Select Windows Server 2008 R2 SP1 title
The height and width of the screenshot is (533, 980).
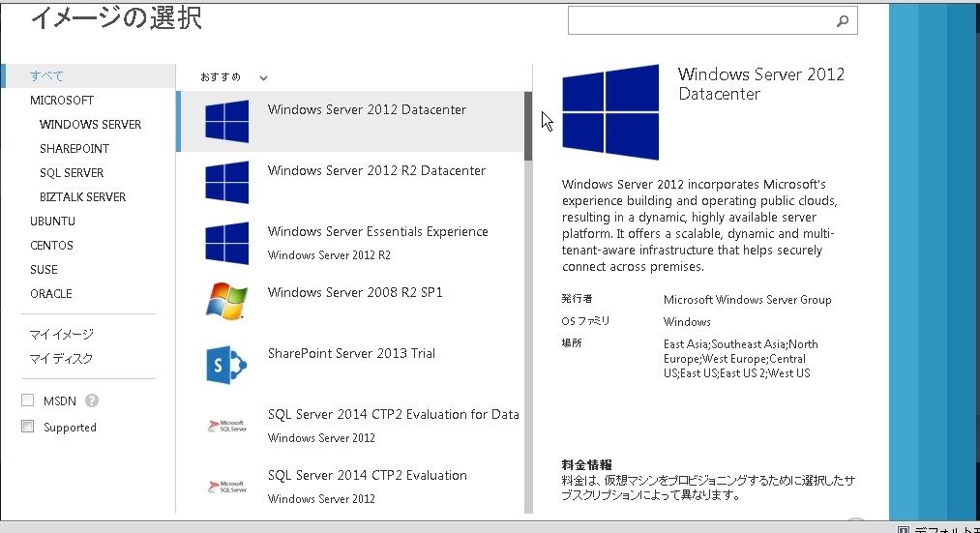355,292
